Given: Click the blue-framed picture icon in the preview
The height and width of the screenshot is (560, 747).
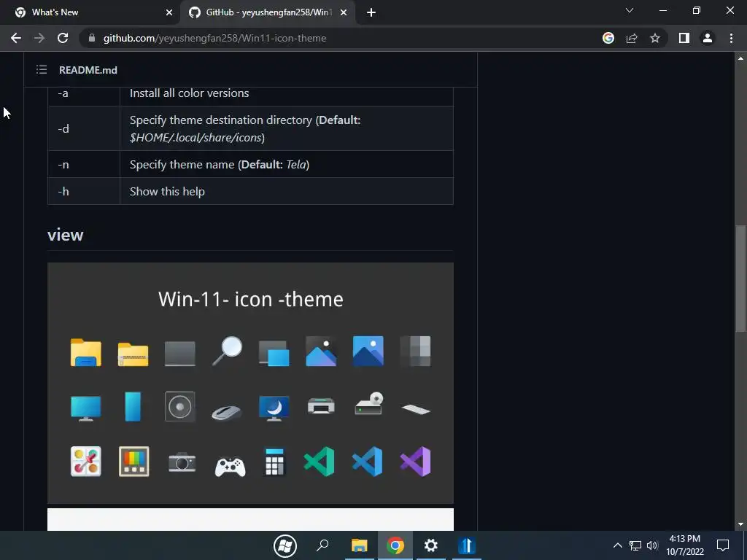Looking at the screenshot, I should click(368, 351).
